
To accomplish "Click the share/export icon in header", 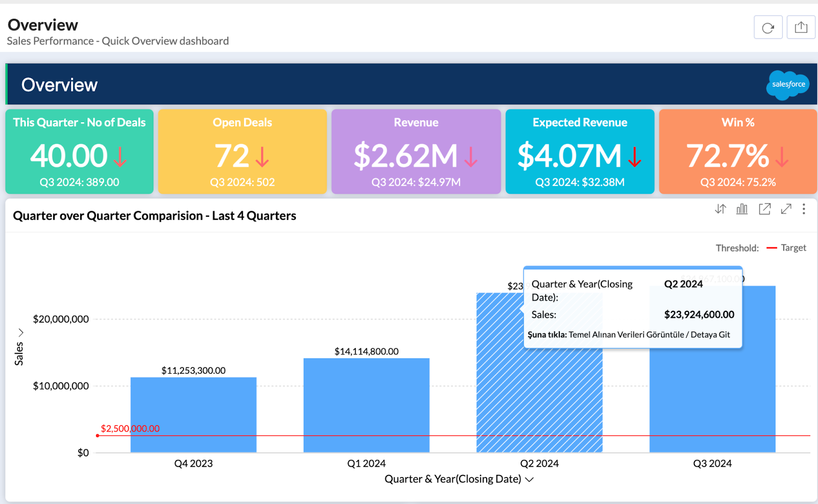I will click(x=801, y=28).
